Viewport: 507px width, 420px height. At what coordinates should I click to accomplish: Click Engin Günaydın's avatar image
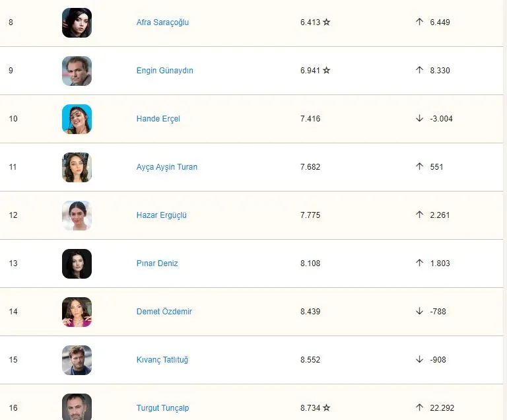click(77, 71)
